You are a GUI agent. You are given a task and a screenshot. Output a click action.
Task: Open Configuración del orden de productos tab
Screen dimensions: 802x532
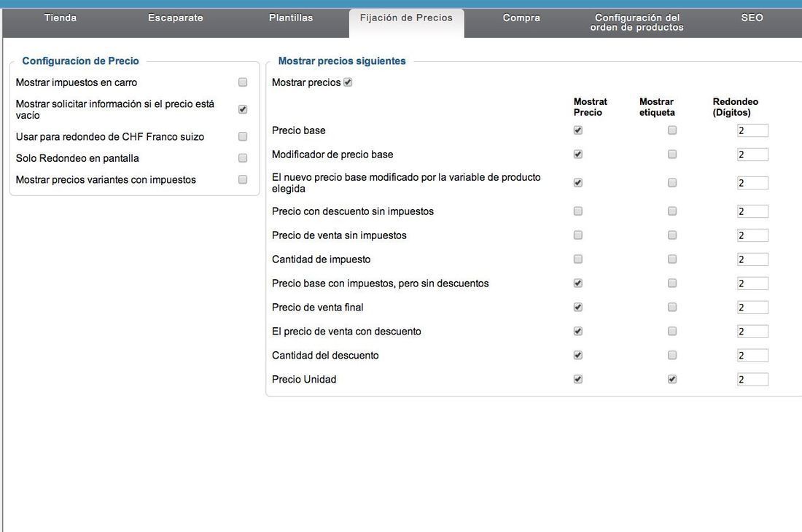coord(636,23)
